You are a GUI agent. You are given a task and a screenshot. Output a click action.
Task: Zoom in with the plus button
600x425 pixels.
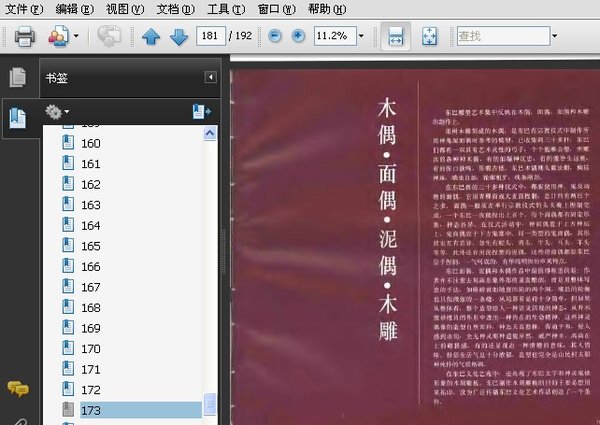(x=298, y=36)
